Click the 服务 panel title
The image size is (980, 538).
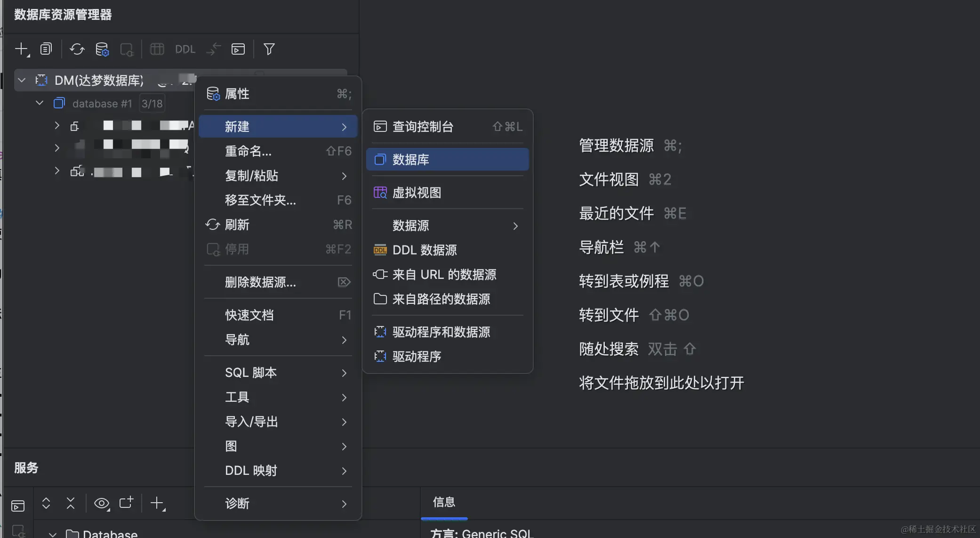(x=26, y=468)
